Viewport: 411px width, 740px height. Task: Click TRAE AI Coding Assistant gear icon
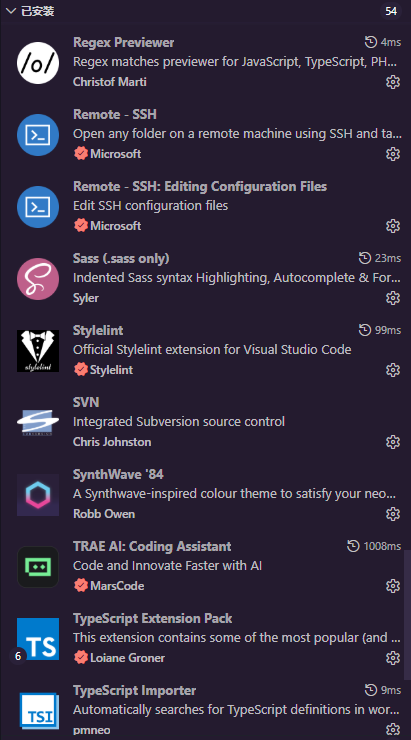tap(393, 586)
